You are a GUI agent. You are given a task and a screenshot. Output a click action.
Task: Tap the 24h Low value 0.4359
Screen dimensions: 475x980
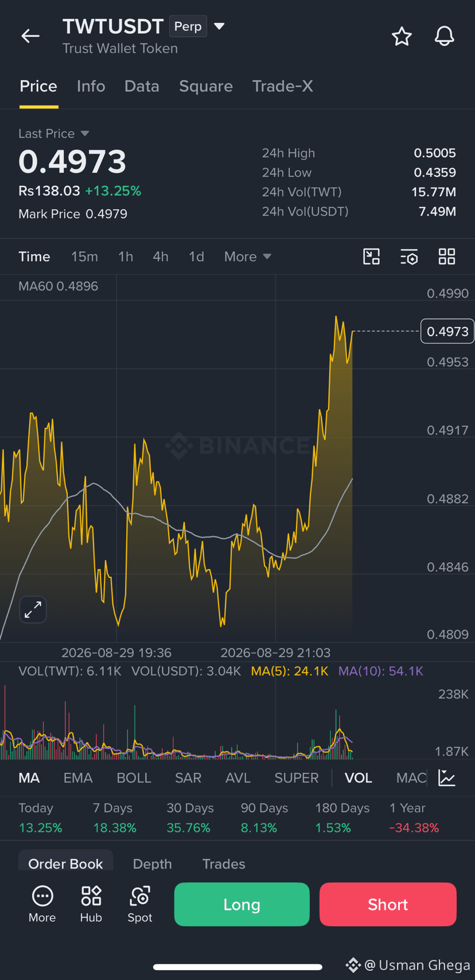pos(435,173)
